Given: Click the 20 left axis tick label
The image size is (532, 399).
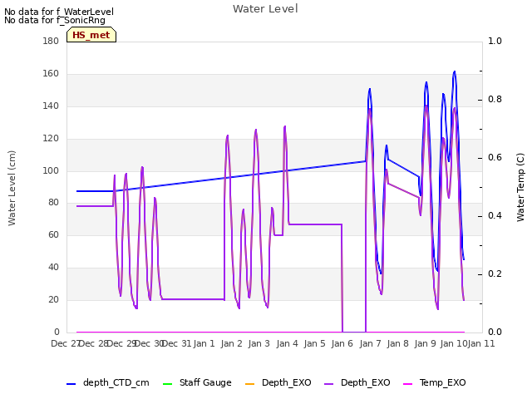Looking at the screenshot, I should coord(53,299).
